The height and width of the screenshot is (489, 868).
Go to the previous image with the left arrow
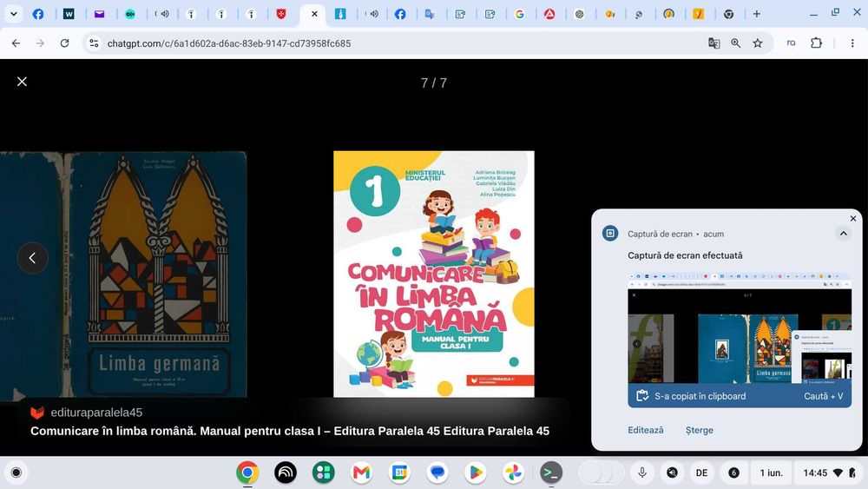[x=33, y=258]
